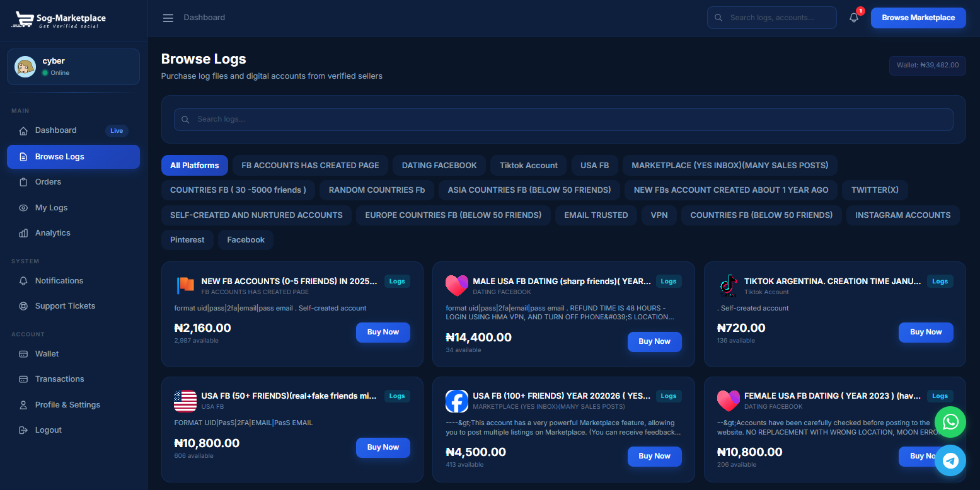Open Wallet via its sidebar card icon
Viewport: 980px width, 490px height.
coord(23,354)
